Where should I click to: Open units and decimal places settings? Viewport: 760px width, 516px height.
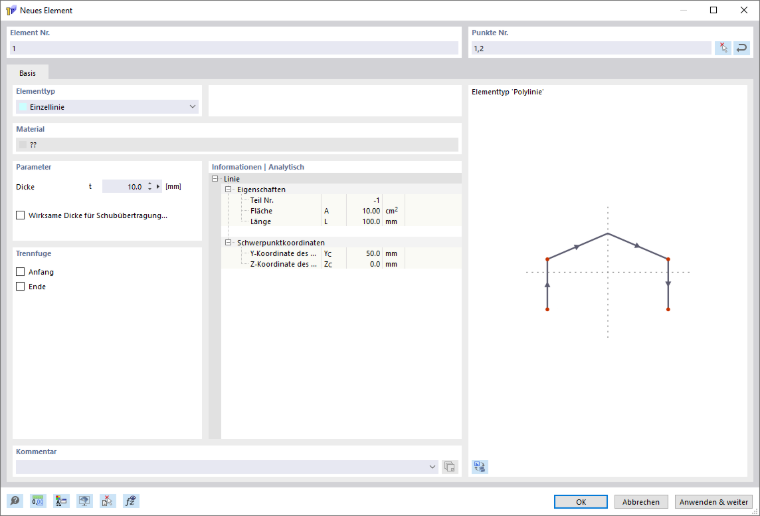click(x=38, y=501)
